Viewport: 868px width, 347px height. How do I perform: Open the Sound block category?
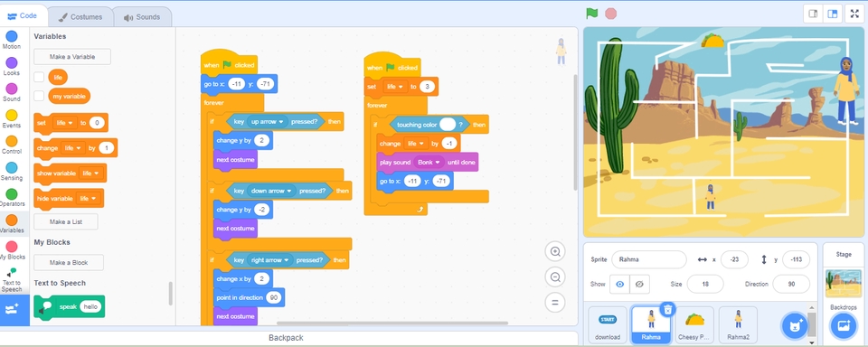(x=12, y=92)
